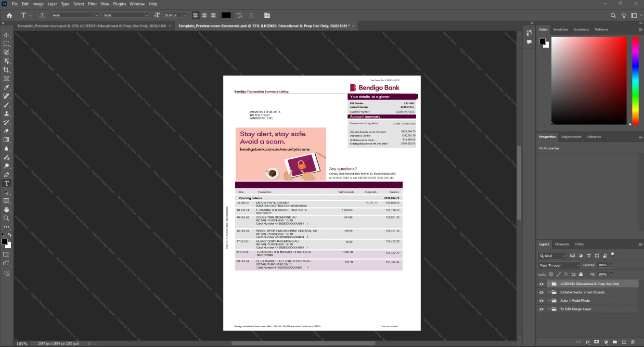Viewport: 644px width, 347px height.
Task: Select the Spot Healing Brush tool
Action: (7, 96)
